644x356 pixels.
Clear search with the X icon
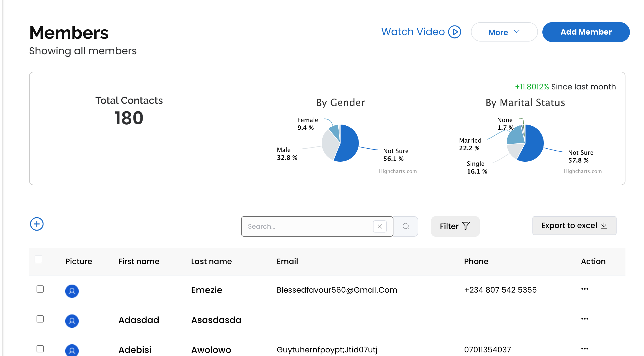click(x=380, y=226)
